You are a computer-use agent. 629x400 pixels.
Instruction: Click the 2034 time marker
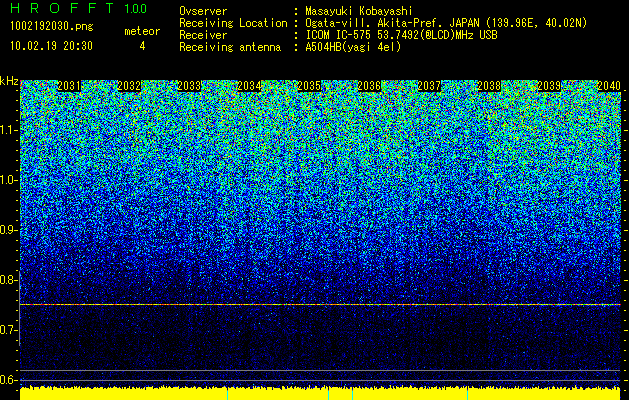[249, 86]
